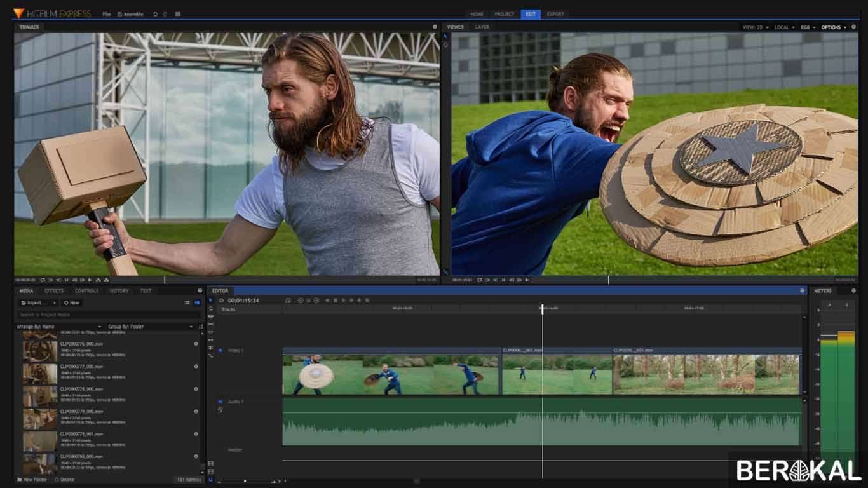Image resolution: width=868 pixels, height=488 pixels.
Task: Toggle loop playback in the Viewer
Action: tap(480, 280)
